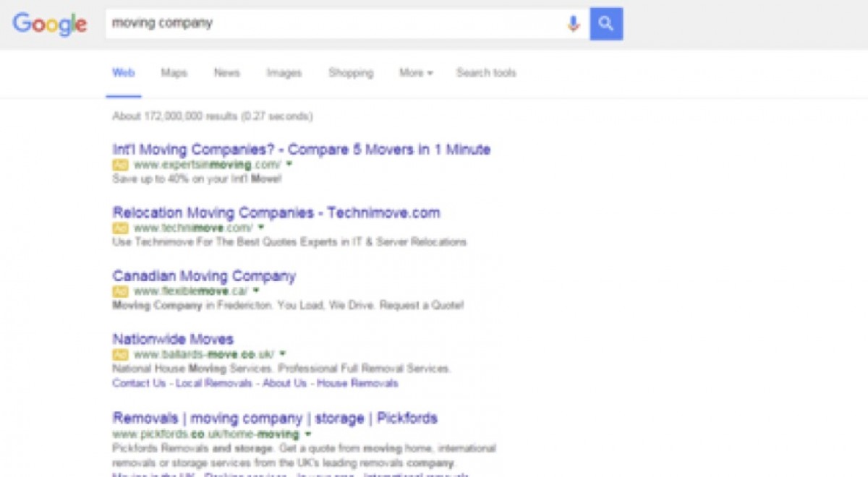Click the blue magnifying glass search button
Viewport: 868px width, 477px height.
606,24
